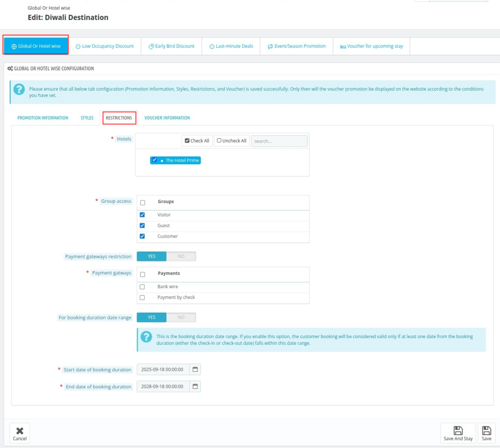The width and height of the screenshot is (500, 448).
Task: Set Payment gateways restriction to YES
Action: [151, 256]
